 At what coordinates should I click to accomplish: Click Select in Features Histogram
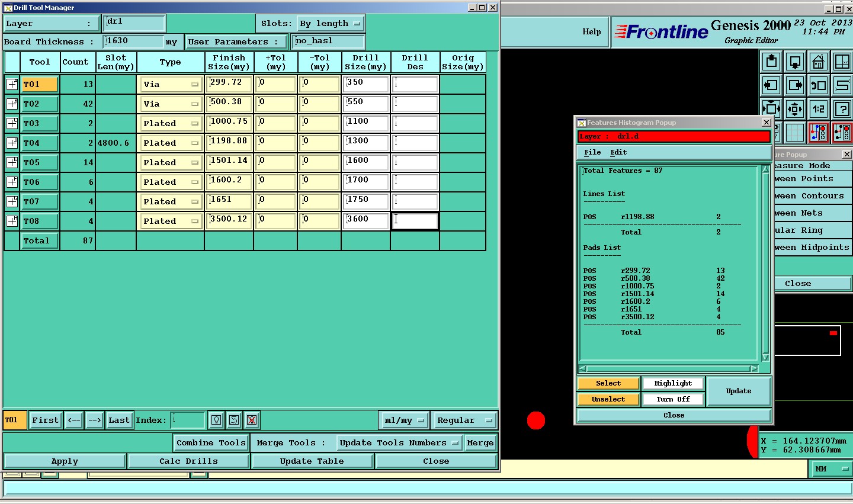click(608, 383)
